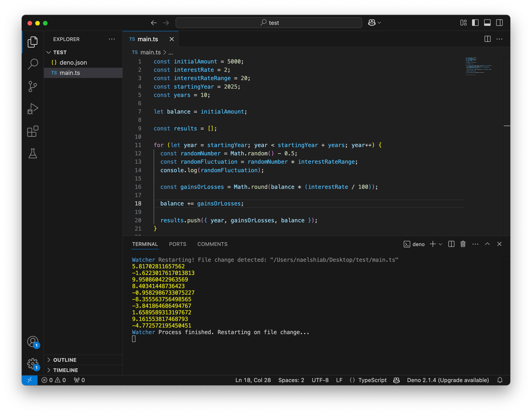Kill the terminal with the trash icon

coord(463,244)
